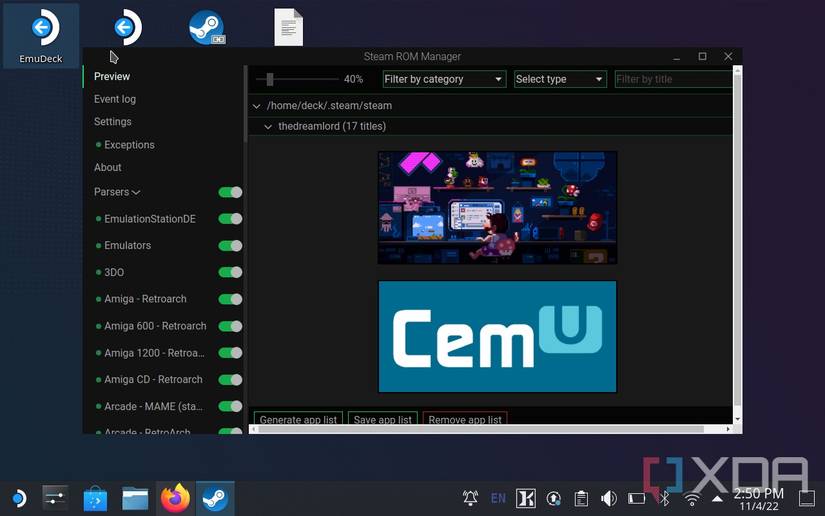Toggle Amiga 1200 - Retroarch switch
The height and width of the screenshot is (516, 825).
[x=230, y=353]
